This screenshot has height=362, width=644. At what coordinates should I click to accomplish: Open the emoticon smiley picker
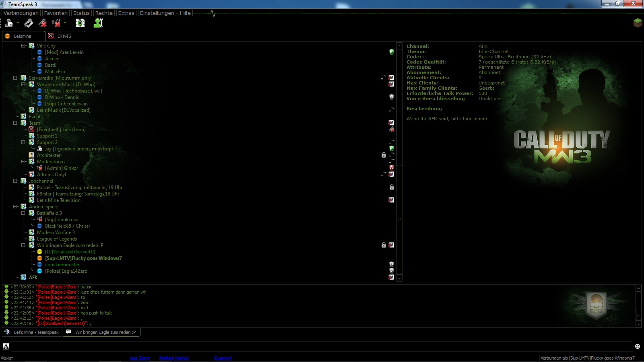click(x=638, y=346)
